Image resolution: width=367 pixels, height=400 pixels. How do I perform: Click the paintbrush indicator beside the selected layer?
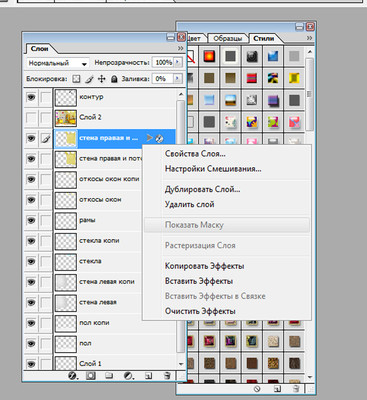click(45, 138)
